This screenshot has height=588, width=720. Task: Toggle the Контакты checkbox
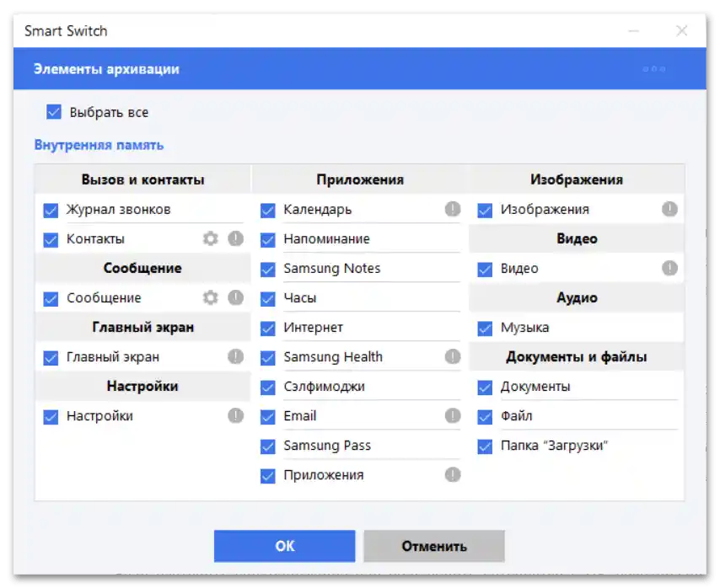51,240
